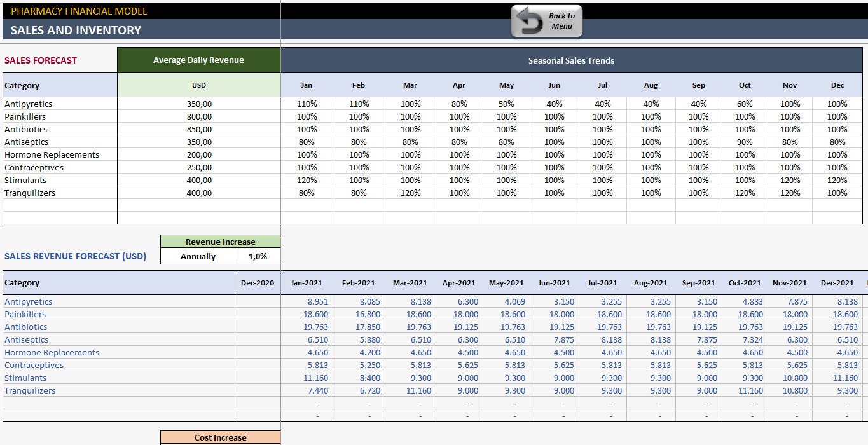This screenshot has width=868, height=445.
Task: Select the Seasonal Sales Trends header
Action: 570,60
